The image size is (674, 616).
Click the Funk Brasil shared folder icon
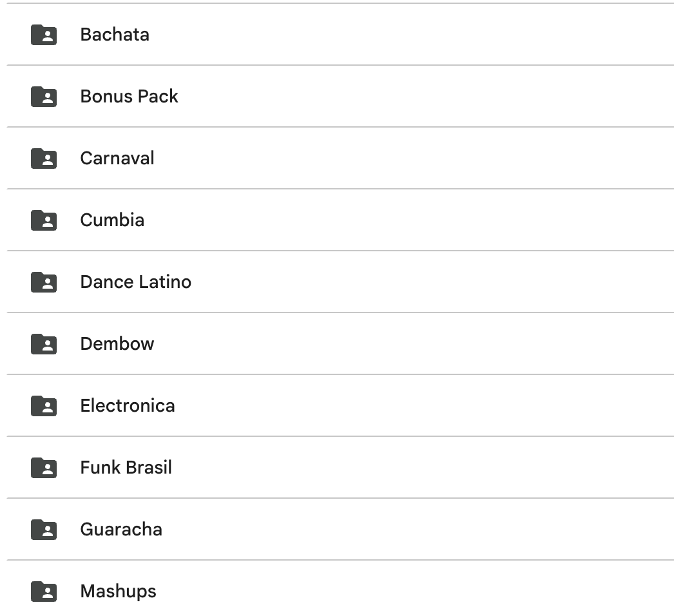click(x=44, y=468)
